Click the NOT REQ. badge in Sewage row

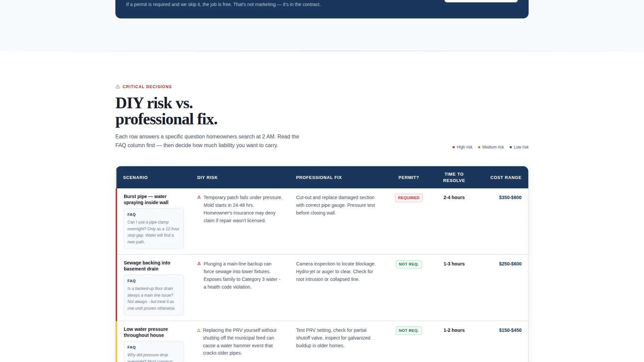click(409, 264)
